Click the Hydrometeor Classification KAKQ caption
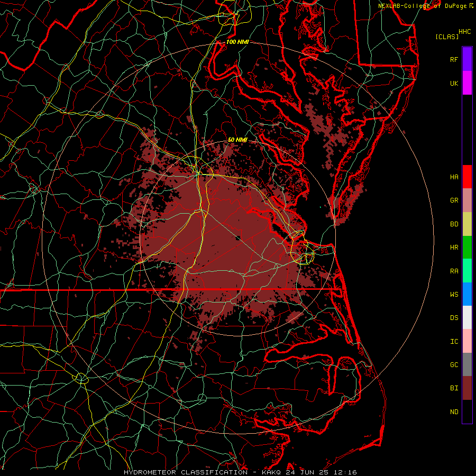The height and width of the screenshot is (476, 476). point(240,472)
